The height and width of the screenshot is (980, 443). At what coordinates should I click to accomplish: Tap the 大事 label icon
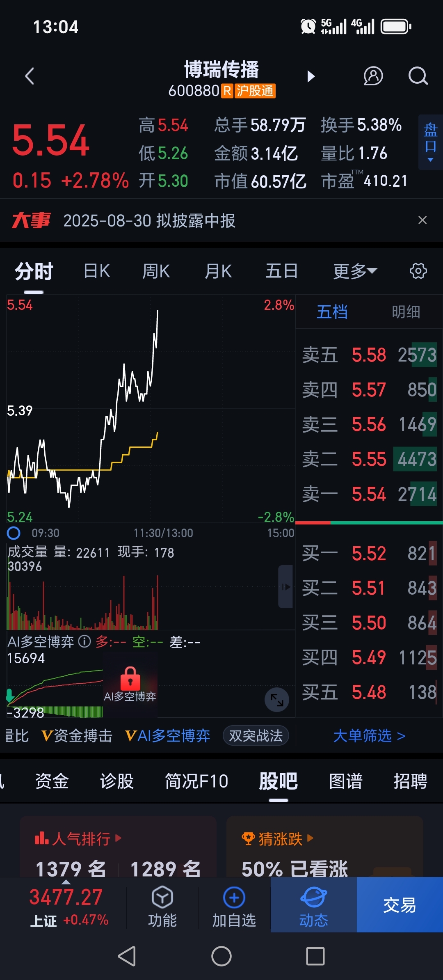[x=31, y=220]
